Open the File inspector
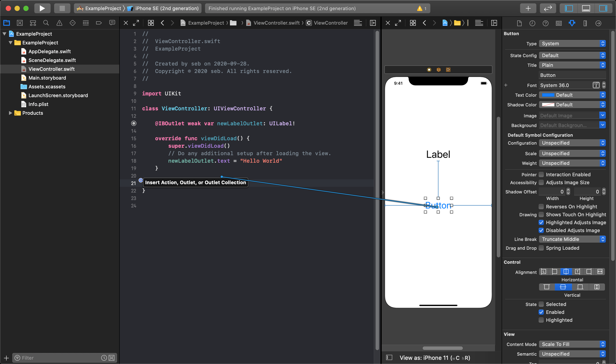This screenshot has height=364, width=616. pos(519,23)
